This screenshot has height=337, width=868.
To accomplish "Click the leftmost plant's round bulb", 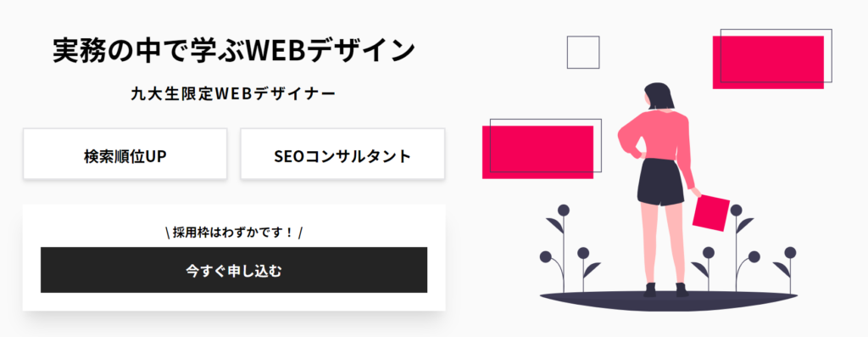I will click(545, 256).
